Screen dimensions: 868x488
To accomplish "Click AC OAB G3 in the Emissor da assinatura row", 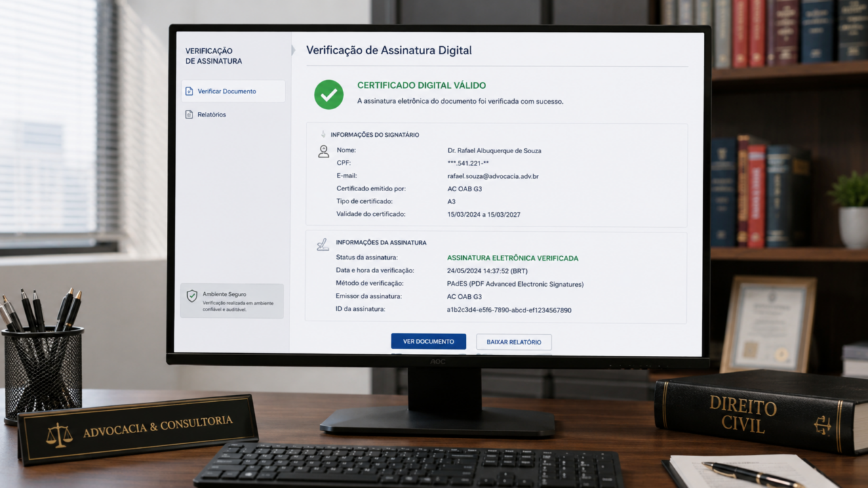I will [x=465, y=297].
